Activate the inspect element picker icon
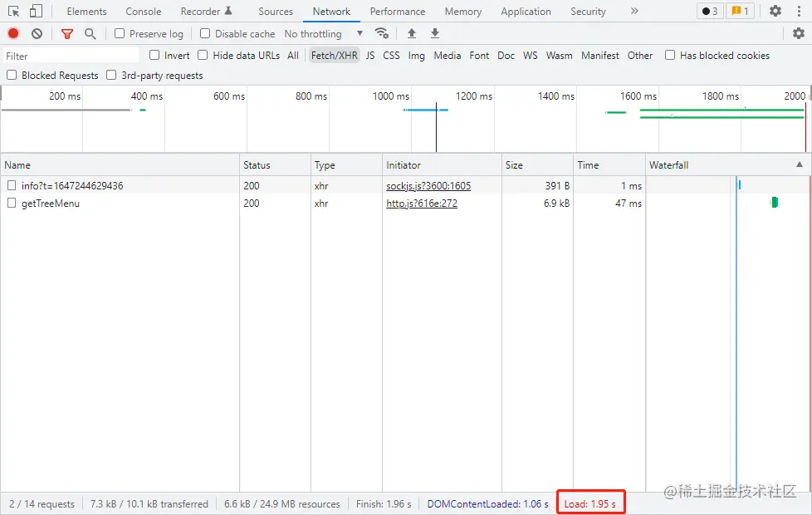This screenshot has height=515, width=812. coord(13,12)
